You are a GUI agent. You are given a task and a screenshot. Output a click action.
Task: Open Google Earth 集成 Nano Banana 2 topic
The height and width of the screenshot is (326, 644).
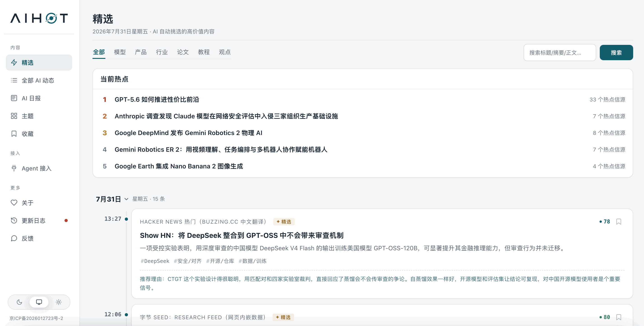(x=179, y=166)
